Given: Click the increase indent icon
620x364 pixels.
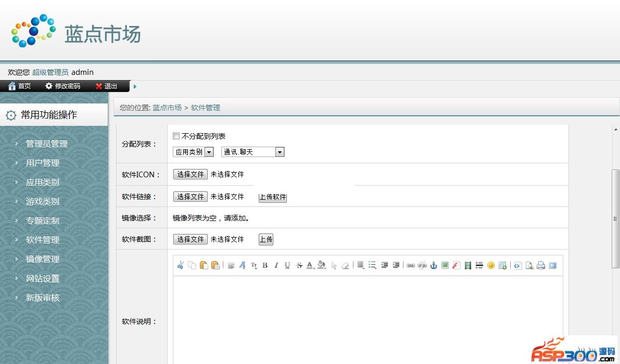Looking at the screenshot, I should [396, 265].
